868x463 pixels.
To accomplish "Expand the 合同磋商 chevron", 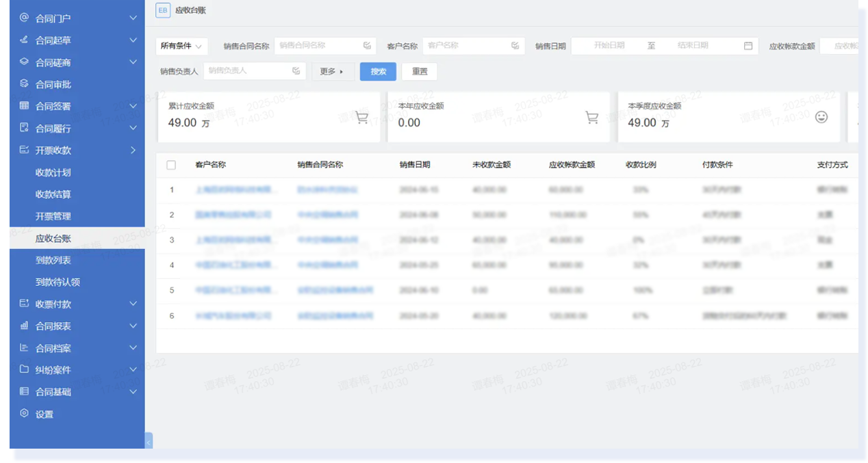I will [x=133, y=62].
